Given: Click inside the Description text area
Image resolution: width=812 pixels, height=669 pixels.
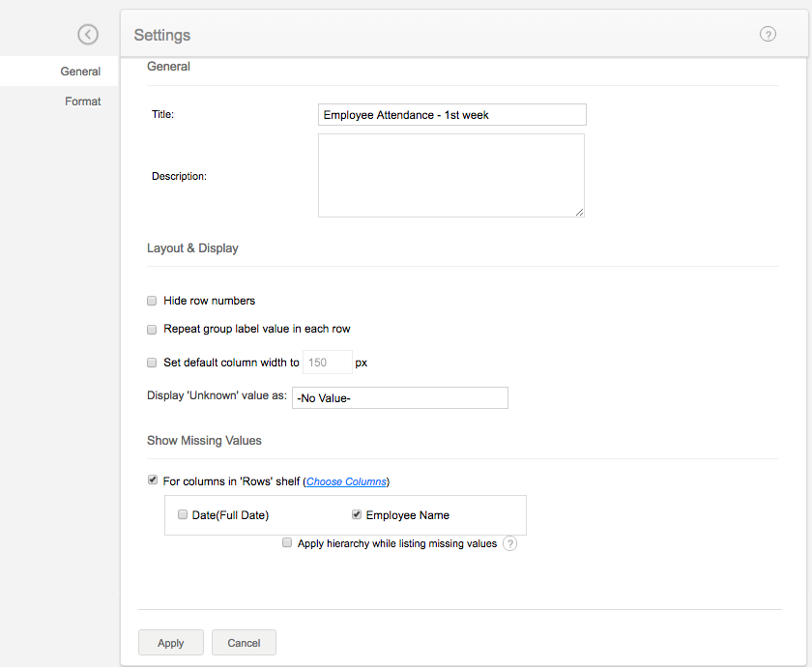Looking at the screenshot, I should pyautogui.click(x=450, y=175).
